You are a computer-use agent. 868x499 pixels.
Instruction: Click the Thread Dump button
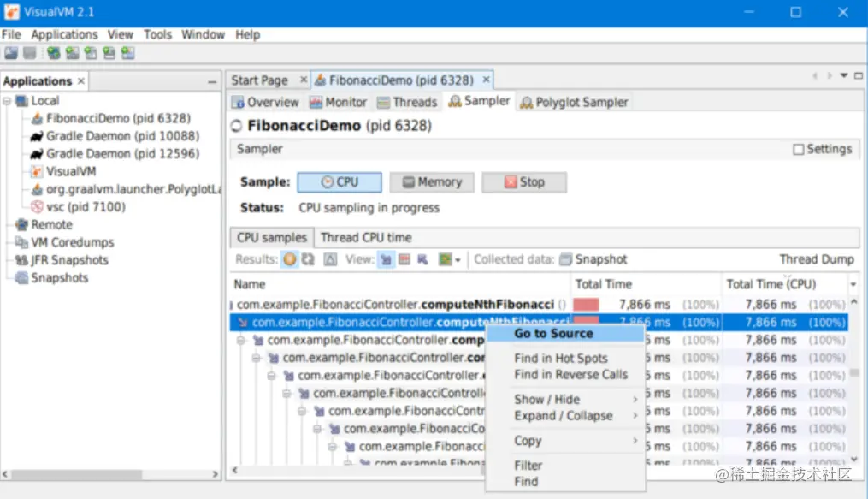[x=817, y=259]
